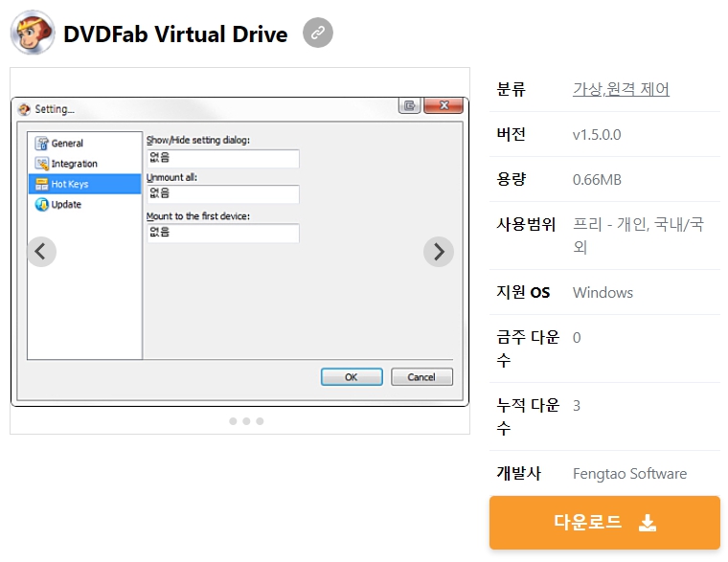
Task: Select developer name Fengtao Software
Action: coord(629,473)
